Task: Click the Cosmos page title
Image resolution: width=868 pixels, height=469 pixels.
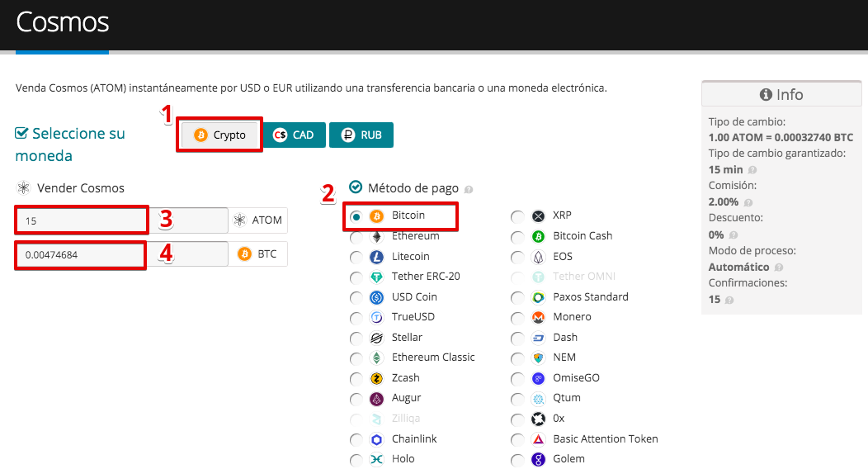Action: 63,22
